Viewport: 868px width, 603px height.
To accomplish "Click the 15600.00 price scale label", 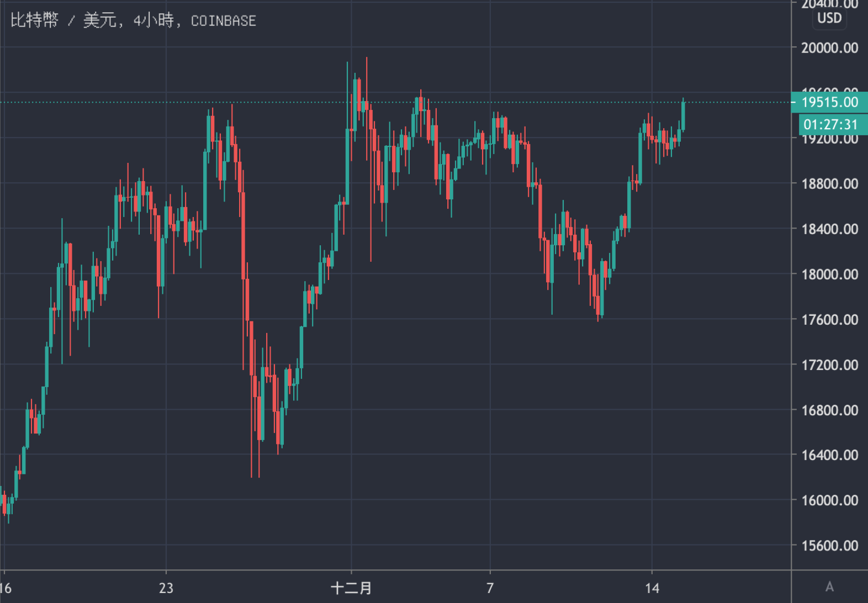I will (x=829, y=546).
